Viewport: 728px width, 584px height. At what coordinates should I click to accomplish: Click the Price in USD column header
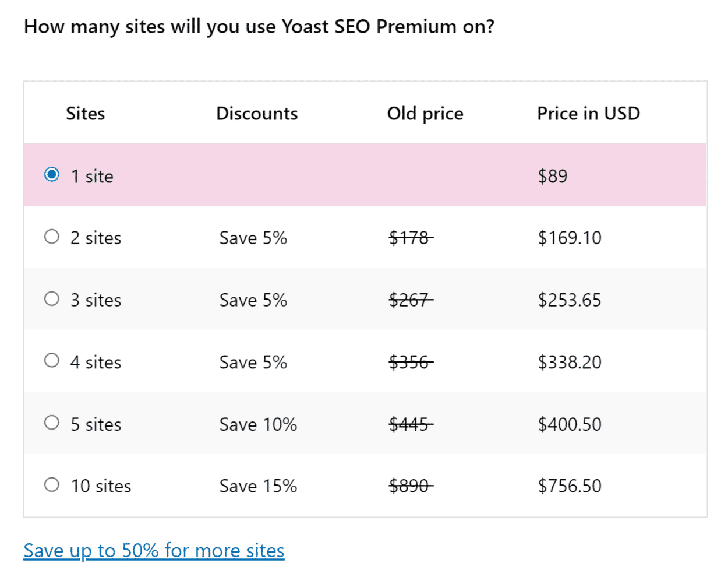click(x=588, y=114)
